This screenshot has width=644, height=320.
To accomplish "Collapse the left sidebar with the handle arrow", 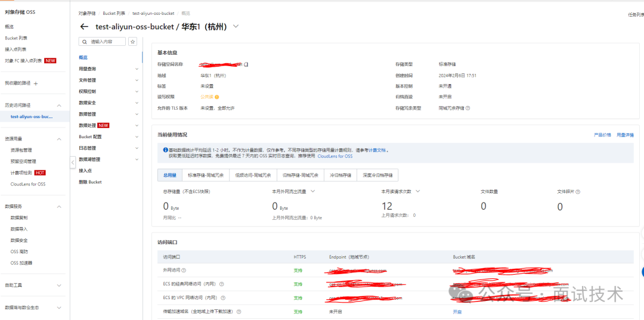I will 73,162.
